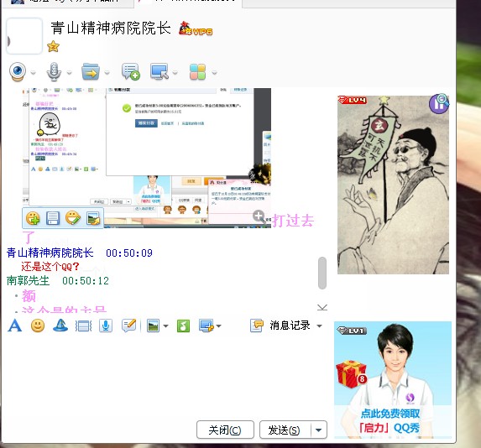Jump to latest message with down chevron
Image resolution: width=481 pixels, height=448 pixels.
pyautogui.click(x=322, y=307)
